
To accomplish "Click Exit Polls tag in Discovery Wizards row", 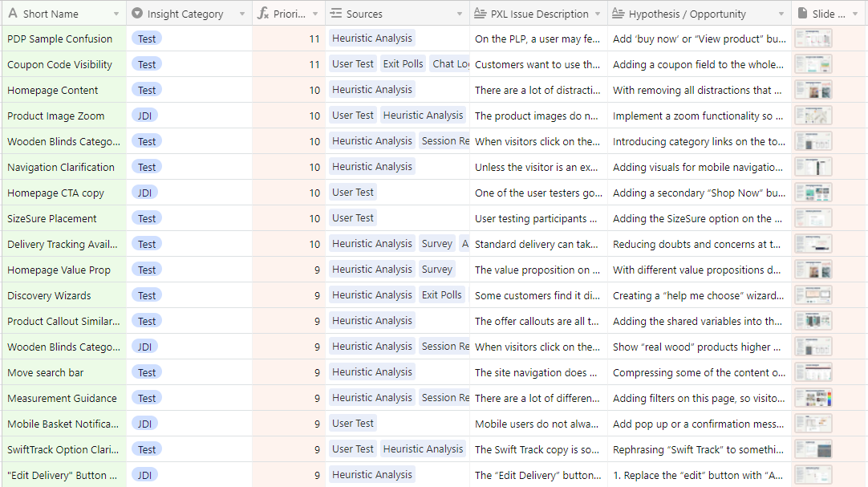I will point(441,295).
